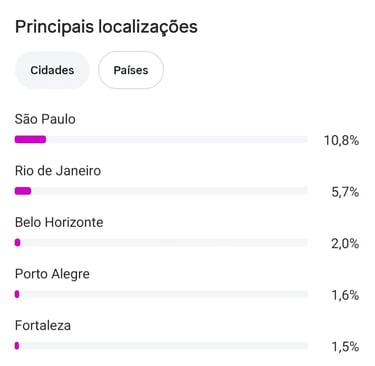Screen dimensions: 375x366
Task: Click the grey track of Fortaleza bar
Action: tap(163, 346)
